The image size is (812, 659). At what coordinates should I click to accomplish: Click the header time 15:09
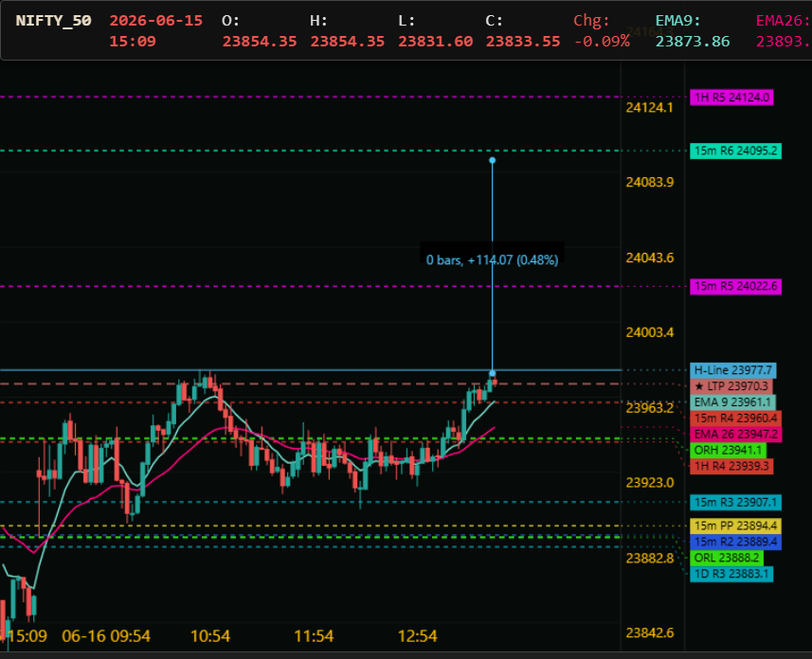(x=133, y=42)
